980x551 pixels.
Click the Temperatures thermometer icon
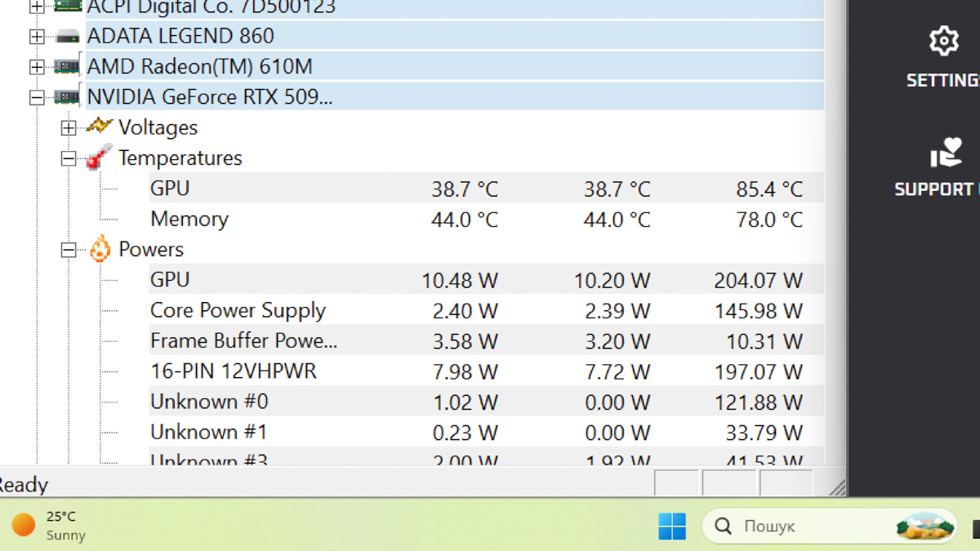click(x=99, y=158)
